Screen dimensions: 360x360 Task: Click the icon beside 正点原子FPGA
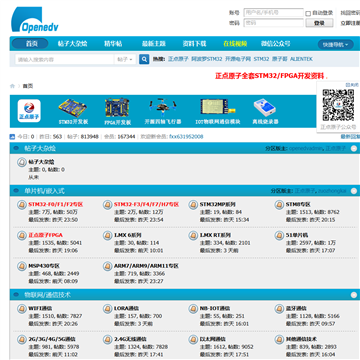point(22,235)
